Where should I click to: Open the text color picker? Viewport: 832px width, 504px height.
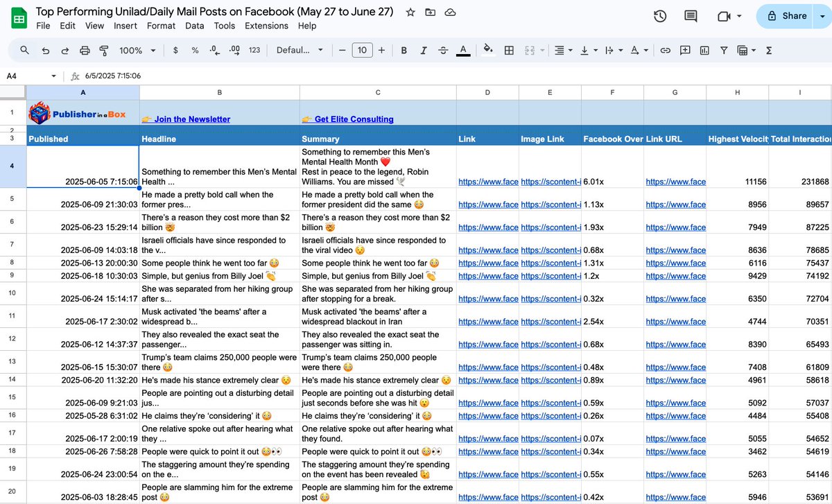pos(463,50)
